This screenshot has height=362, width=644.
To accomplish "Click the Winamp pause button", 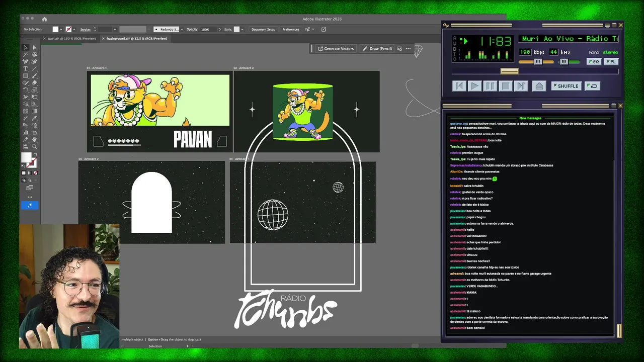I will [x=490, y=86].
